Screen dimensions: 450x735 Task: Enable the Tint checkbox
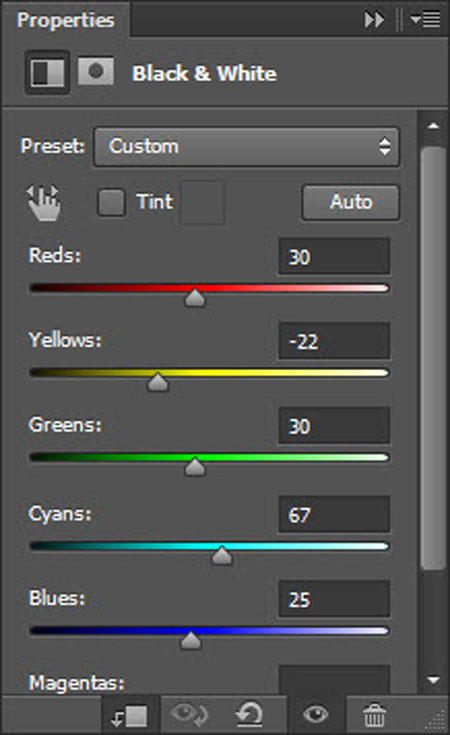pyautogui.click(x=111, y=202)
